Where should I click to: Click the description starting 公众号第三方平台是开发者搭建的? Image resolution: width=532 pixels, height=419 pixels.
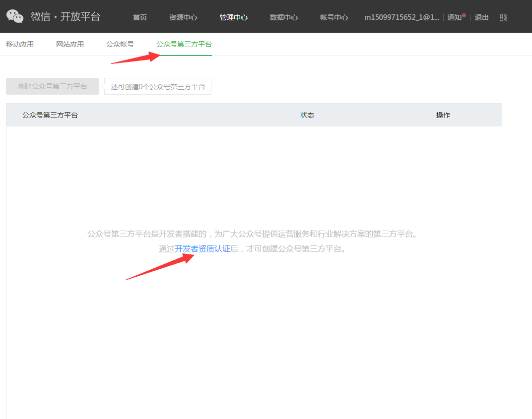point(253,234)
